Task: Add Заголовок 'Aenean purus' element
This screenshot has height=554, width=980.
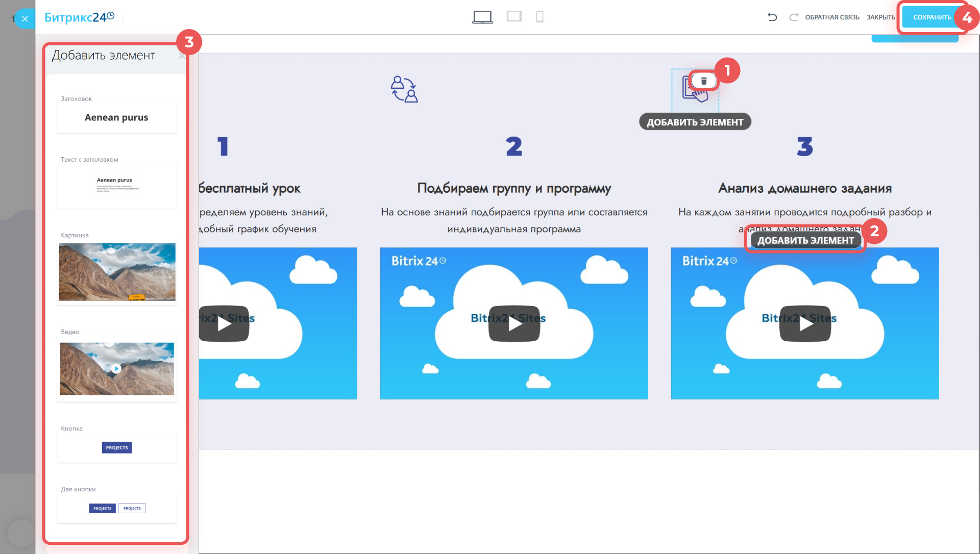Action: tap(117, 118)
